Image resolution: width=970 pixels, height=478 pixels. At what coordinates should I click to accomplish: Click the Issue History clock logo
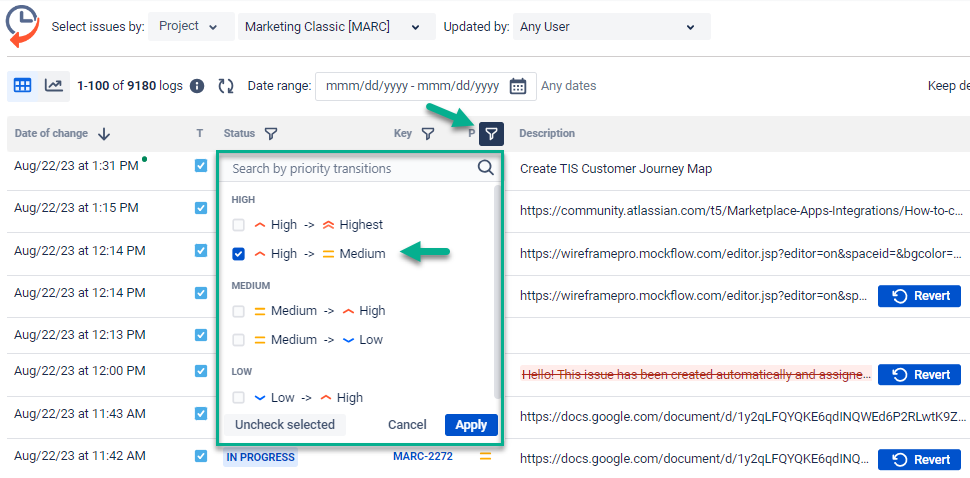coord(22,27)
